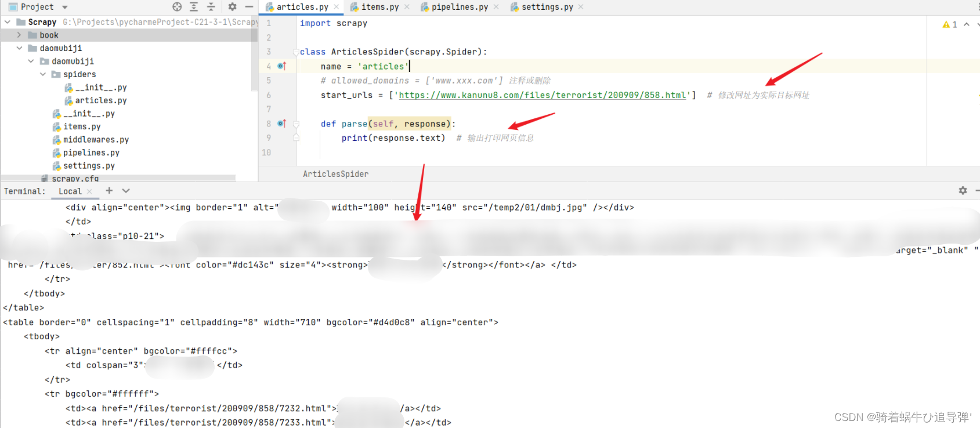
Task: Click the override gutter icon on line 4
Action: pos(281,66)
